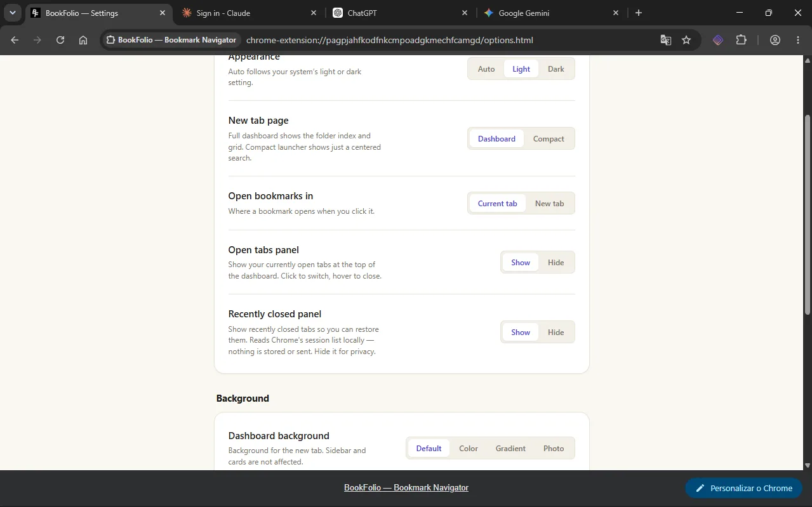
Task: Switch to the ChatGPT tab
Action: [x=401, y=13]
